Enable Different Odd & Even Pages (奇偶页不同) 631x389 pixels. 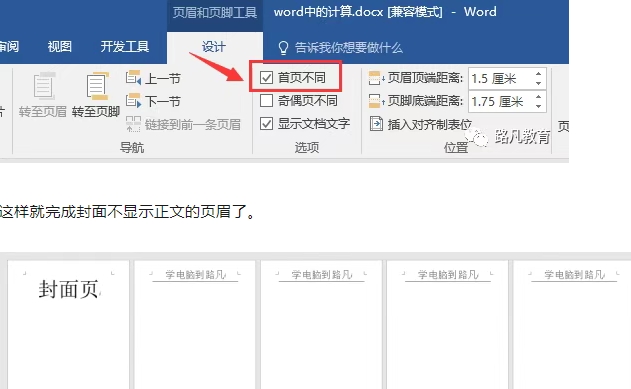(x=266, y=101)
